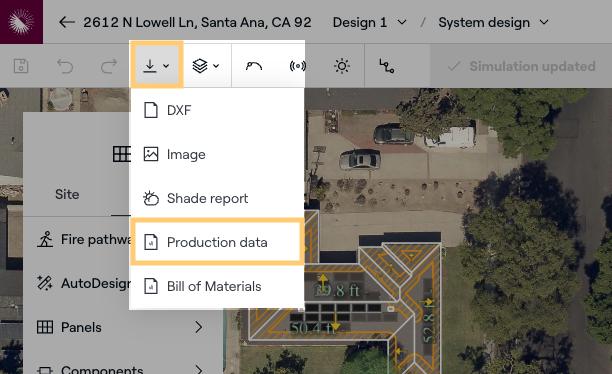Select Production data export
Viewport: 612px width, 374px height.
[x=217, y=242]
